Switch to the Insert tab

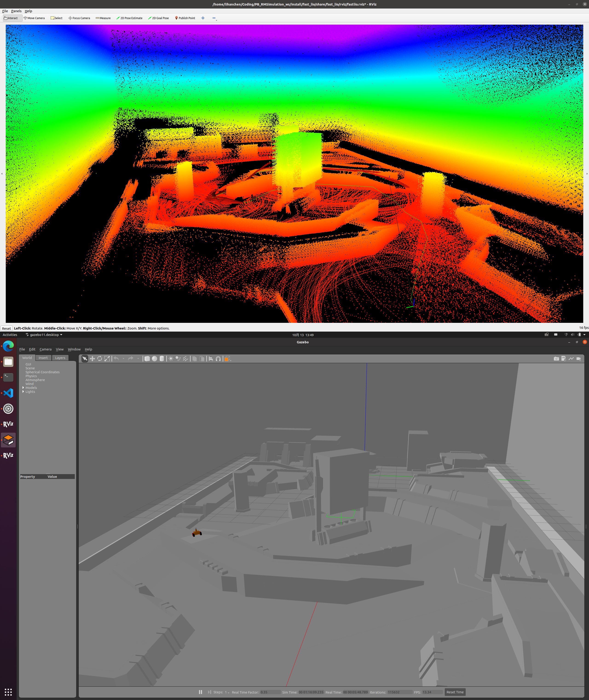(43, 358)
